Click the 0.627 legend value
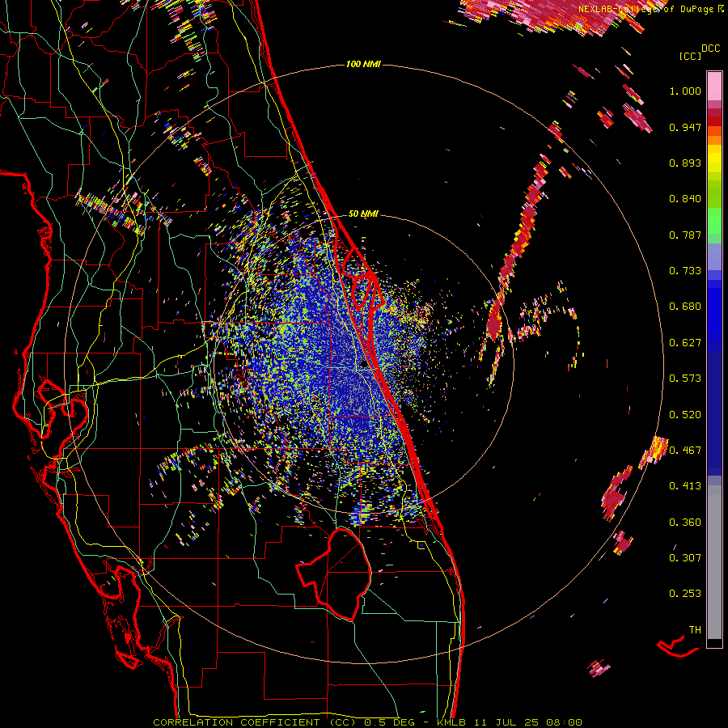This screenshot has height=728, width=728. [685, 343]
